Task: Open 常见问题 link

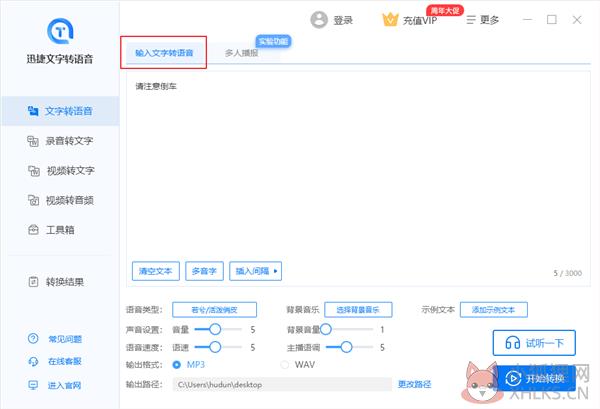Action: [65, 339]
